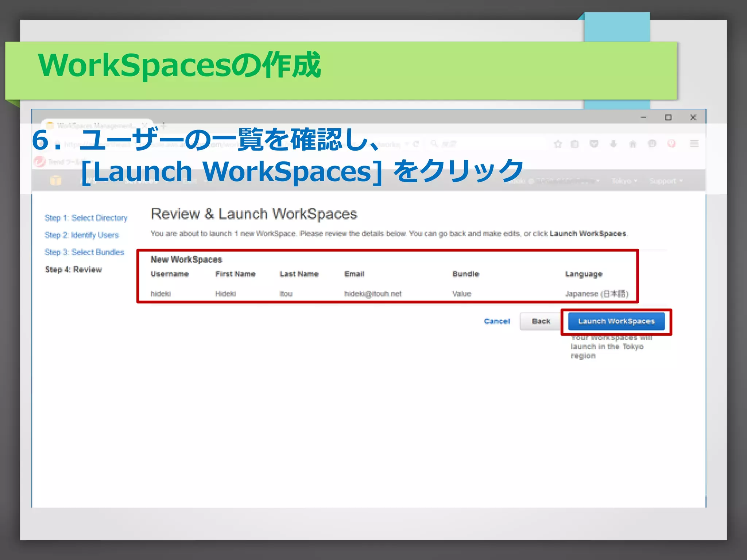
Task: Open the downloads arrow icon
Action: [x=614, y=144]
